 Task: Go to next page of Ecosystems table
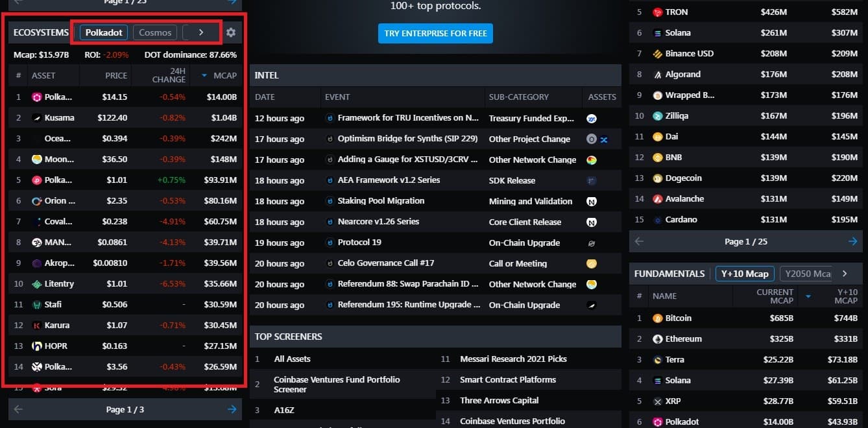coord(232,409)
